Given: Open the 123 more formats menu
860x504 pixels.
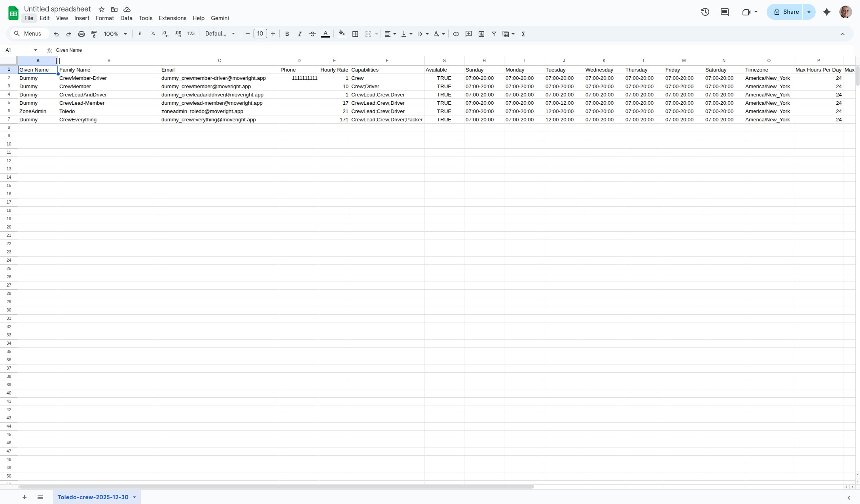Looking at the screenshot, I should (x=191, y=34).
